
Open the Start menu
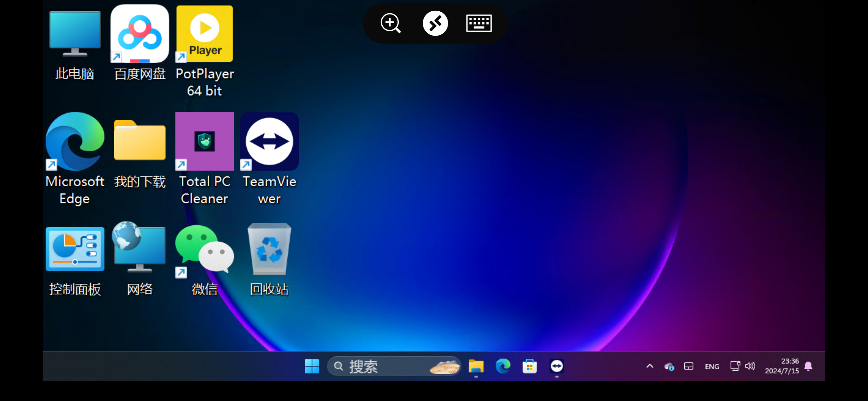[x=312, y=366]
